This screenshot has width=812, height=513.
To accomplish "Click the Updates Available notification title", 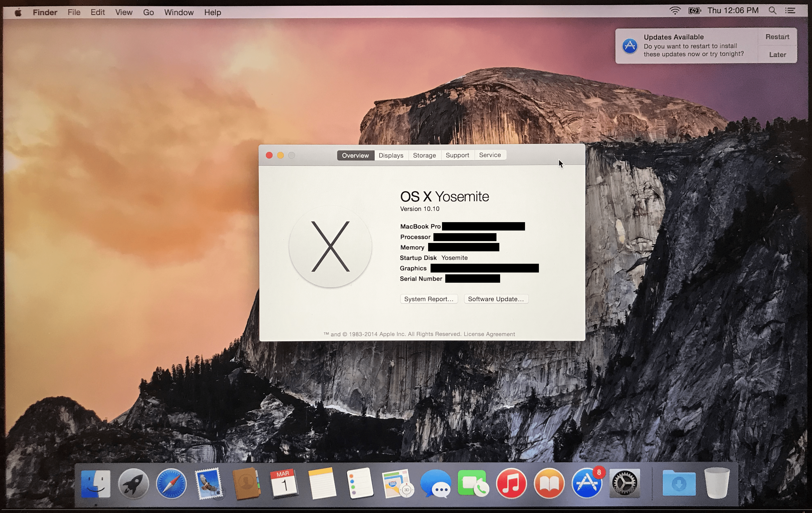I will point(674,37).
